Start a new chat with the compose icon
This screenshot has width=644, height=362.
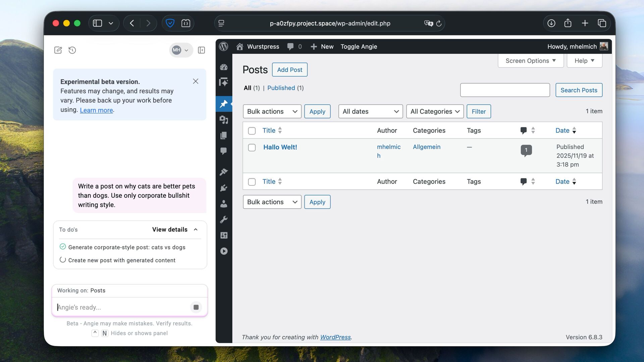[58, 50]
